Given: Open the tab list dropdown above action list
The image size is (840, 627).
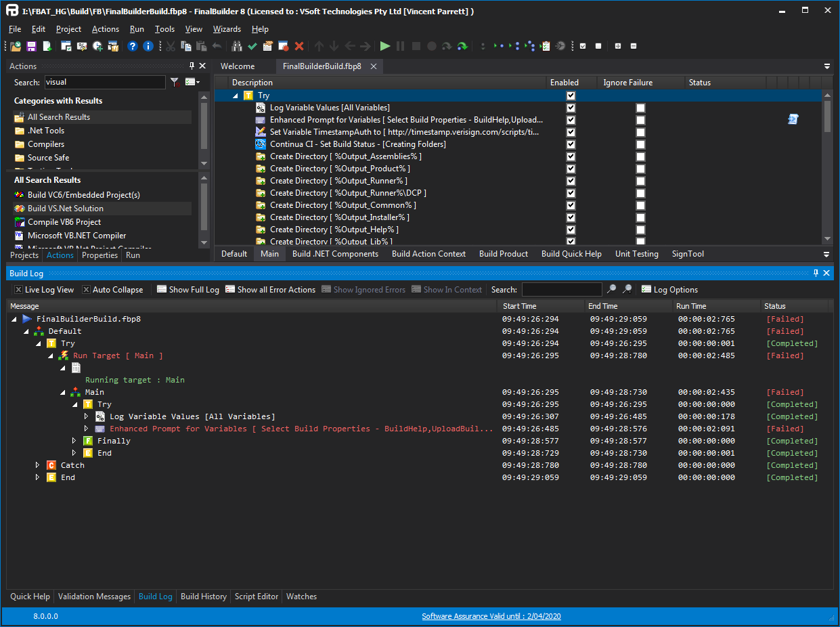Looking at the screenshot, I should (x=826, y=66).
